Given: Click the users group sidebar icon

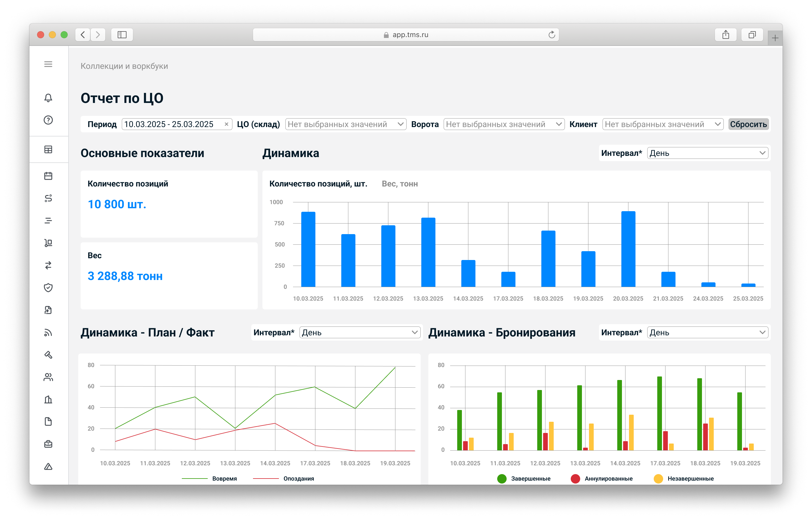Looking at the screenshot, I should [x=48, y=377].
